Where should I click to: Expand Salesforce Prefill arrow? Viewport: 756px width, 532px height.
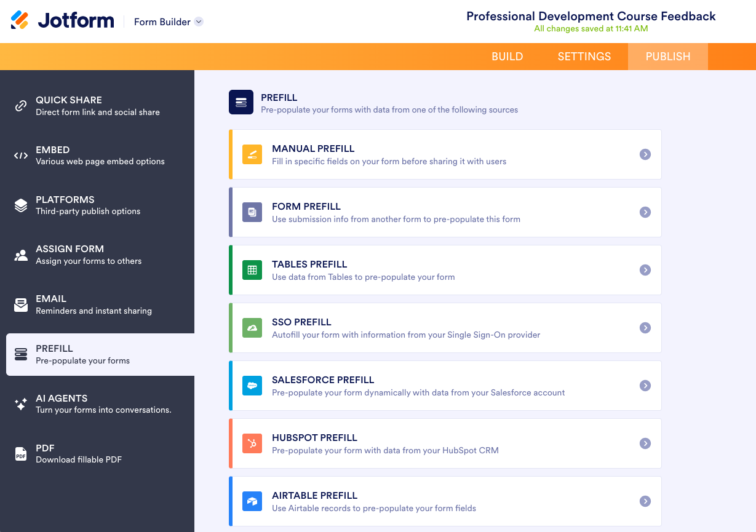[x=645, y=386]
